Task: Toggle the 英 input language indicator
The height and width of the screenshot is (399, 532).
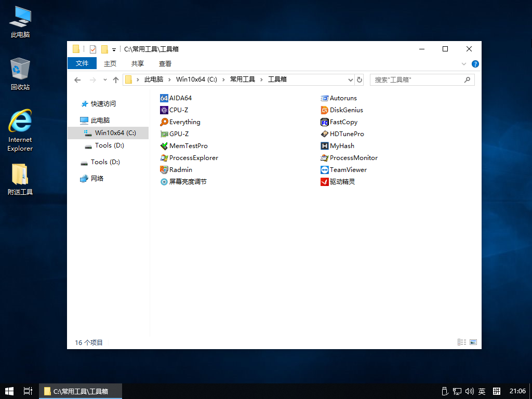Action: (482, 391)
